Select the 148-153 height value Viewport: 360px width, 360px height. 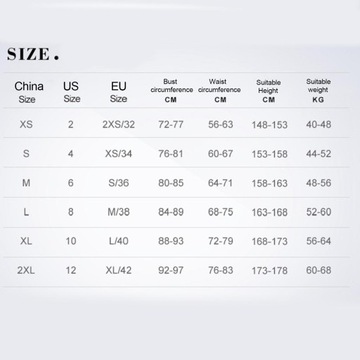[x=269, y=125]
